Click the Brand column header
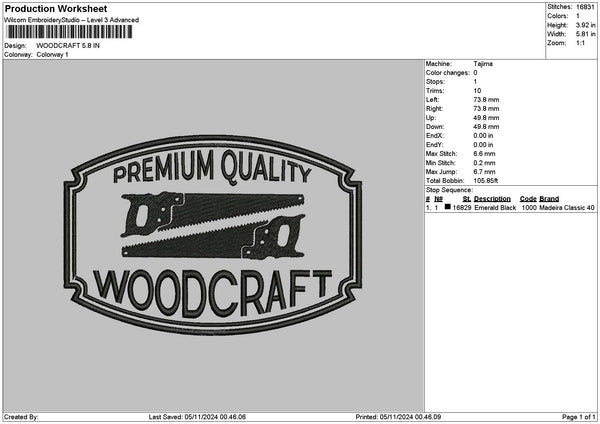The height and width of the screenshot is (424, 600). click(550, 199)
